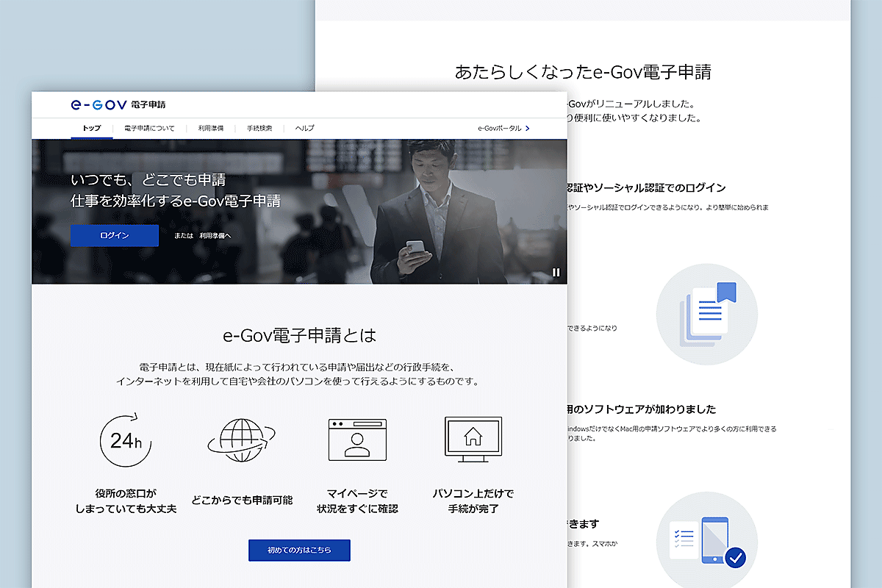Click the heading e-Gov電子申請とは

299,336
